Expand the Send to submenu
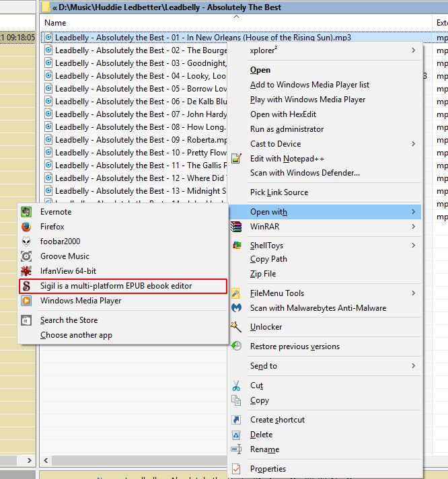 pyautogui.click(x=414, y=366)
